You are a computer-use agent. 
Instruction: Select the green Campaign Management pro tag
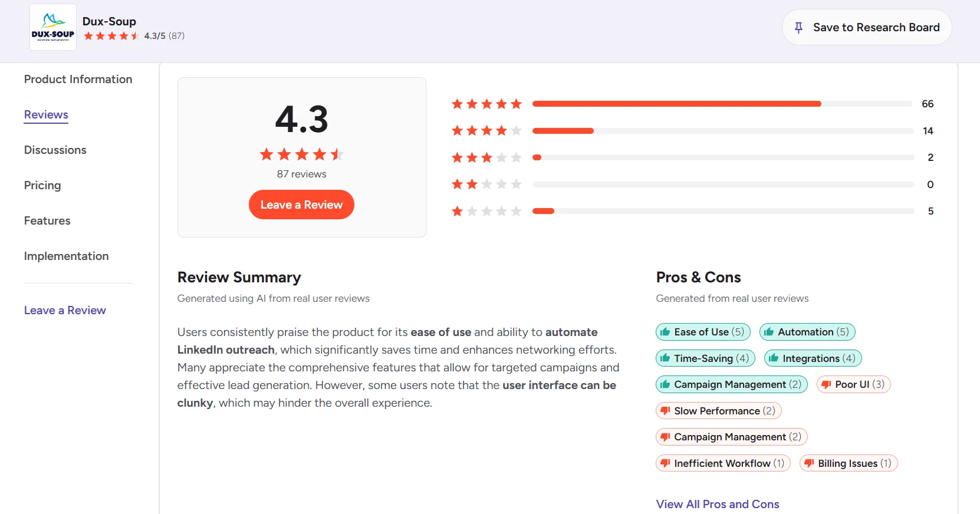pos(731,384)
